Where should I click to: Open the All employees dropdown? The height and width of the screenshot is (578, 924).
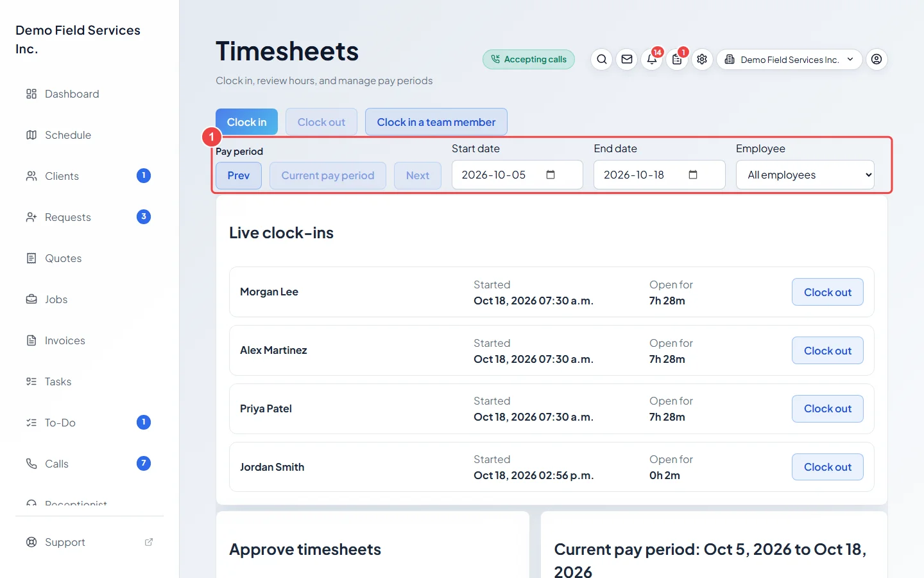click(805, 175)
